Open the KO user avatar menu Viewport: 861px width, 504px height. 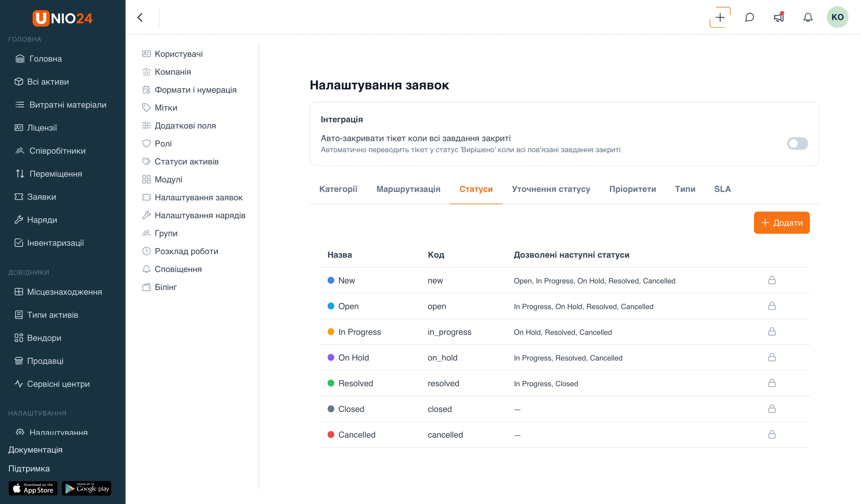click(837, 17)
